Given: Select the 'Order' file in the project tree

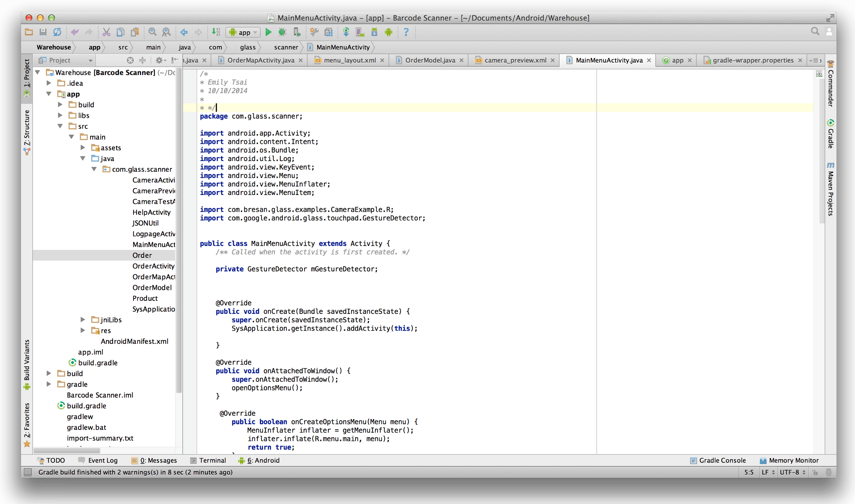Looking at the screenshot, I should pyautogui.click(x=142, y=255).
